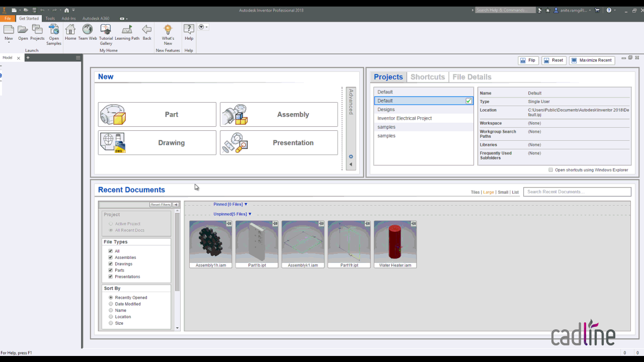Screen dimensions: 644x362
Task: Enable Open shortcuts using Windows Explorer
Action: point(551,170)
